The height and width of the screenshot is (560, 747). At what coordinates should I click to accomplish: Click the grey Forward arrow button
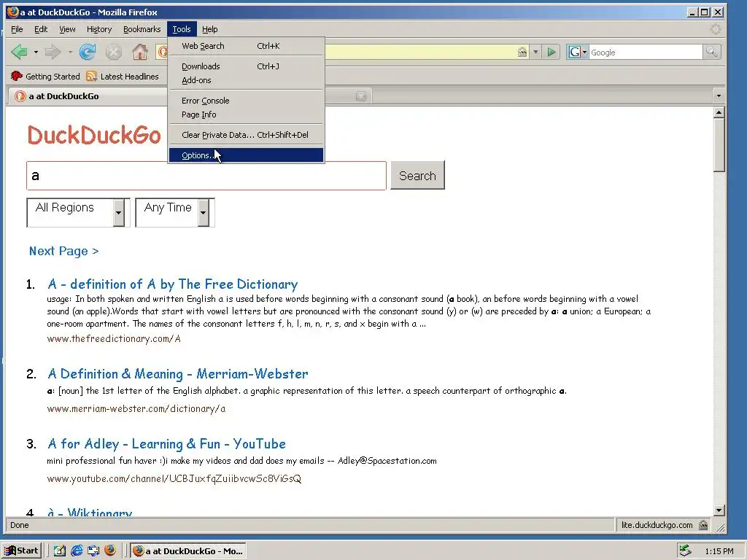point(53,52)
